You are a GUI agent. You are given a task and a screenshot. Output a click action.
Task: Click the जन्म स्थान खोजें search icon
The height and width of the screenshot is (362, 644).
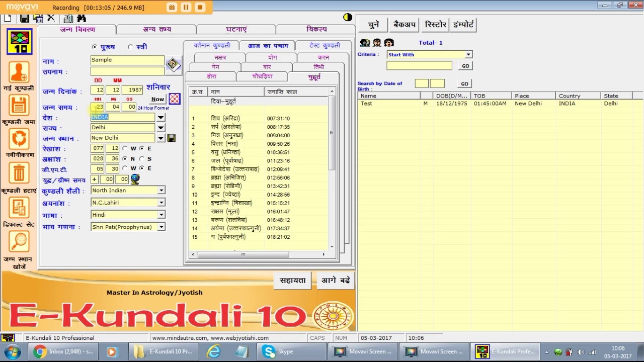[19, 242]
